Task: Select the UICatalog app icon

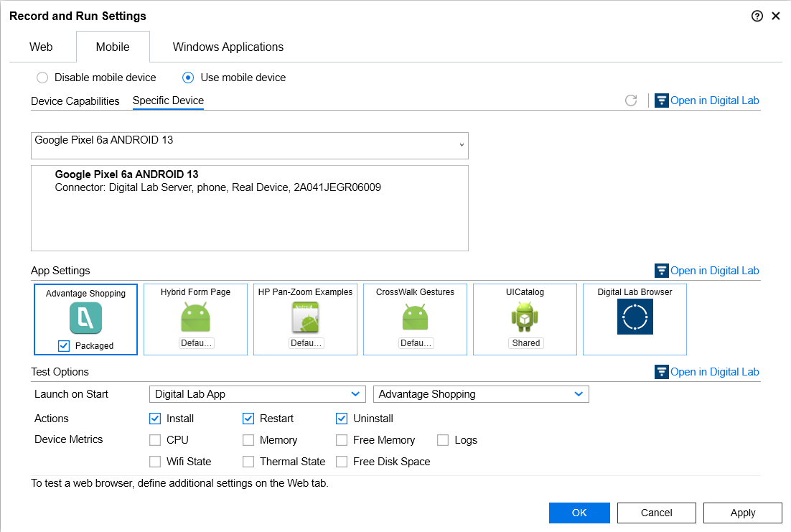Action: (525, 317)
